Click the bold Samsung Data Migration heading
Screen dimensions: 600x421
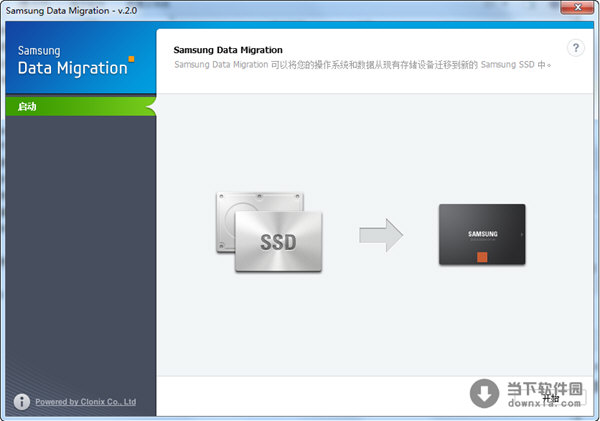click(x=228, y=50)
